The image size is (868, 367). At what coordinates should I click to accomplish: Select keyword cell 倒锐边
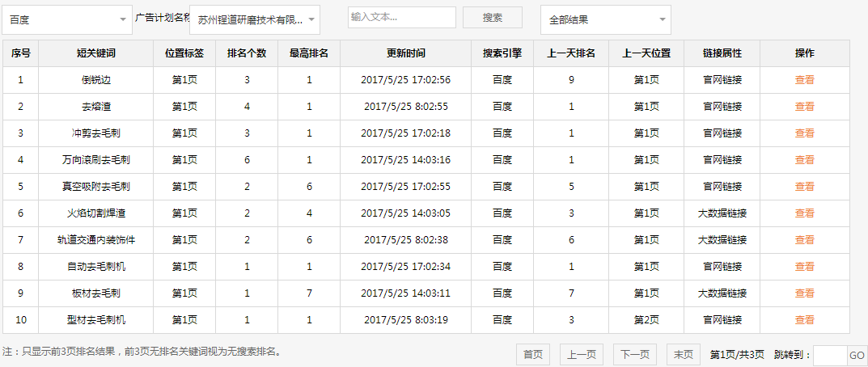point(95,80)
